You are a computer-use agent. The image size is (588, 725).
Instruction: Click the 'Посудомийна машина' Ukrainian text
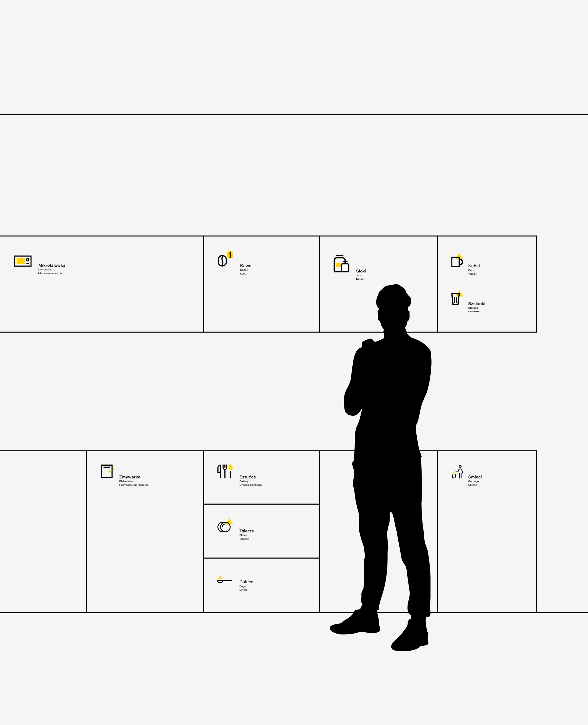(134, 485)
